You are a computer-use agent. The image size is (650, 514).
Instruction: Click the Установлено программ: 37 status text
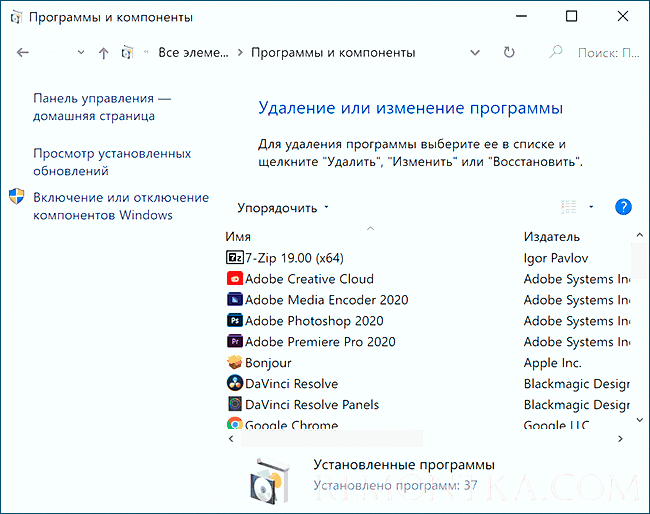[395, 485]
